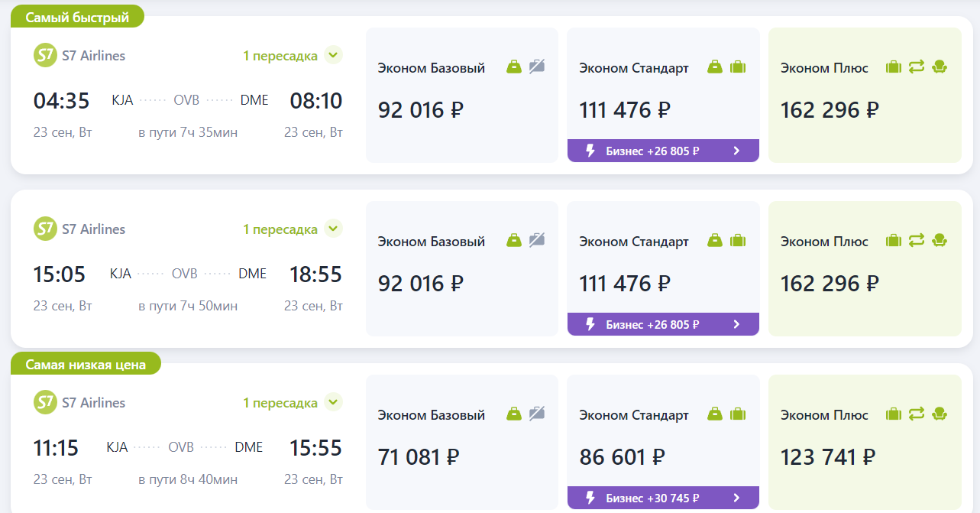The image size is (980, 513).
Task: Click the Самая низкая цена label tag
Action: pyautogui.click(x=86, y=364)
